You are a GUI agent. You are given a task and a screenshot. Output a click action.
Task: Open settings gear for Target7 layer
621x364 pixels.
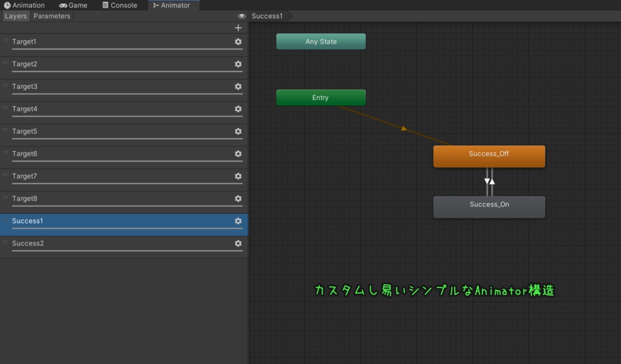[x=238, y=176]
